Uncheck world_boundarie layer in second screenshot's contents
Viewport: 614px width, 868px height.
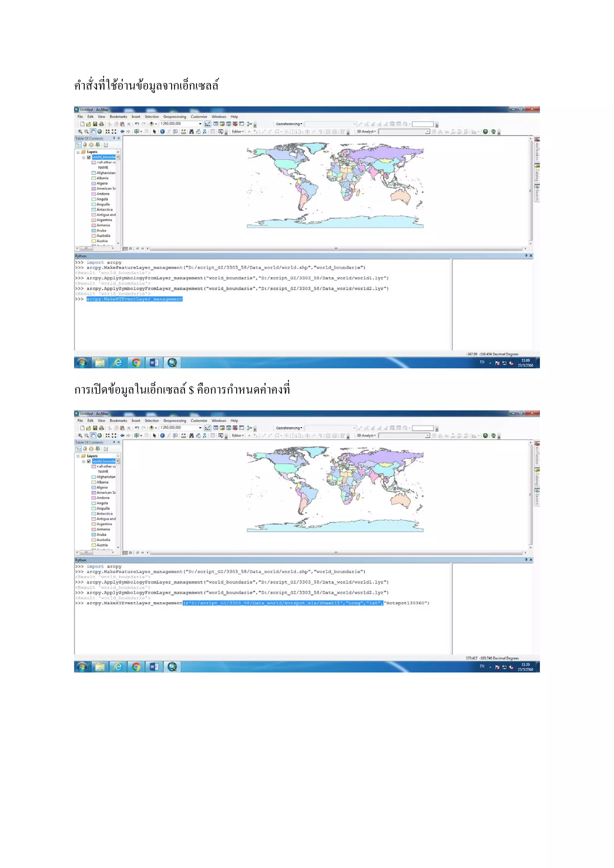(x=89, y=461)
